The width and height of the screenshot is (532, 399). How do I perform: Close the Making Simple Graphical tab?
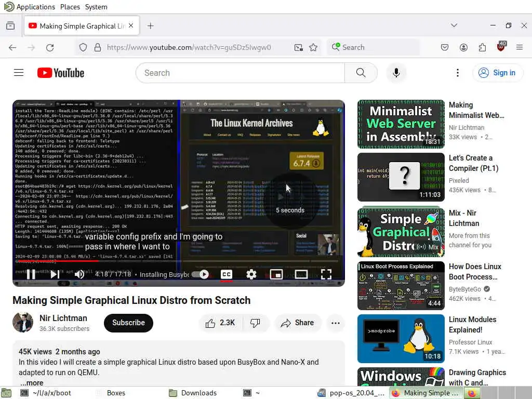(x=131, y=26)
